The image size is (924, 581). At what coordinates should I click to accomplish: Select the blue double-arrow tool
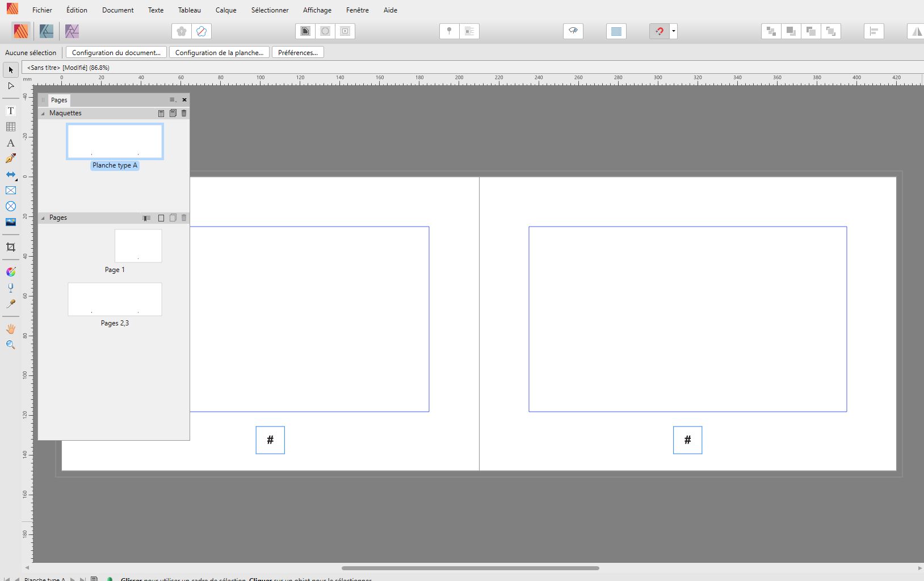pyautogui.click(x=11, y=174)
